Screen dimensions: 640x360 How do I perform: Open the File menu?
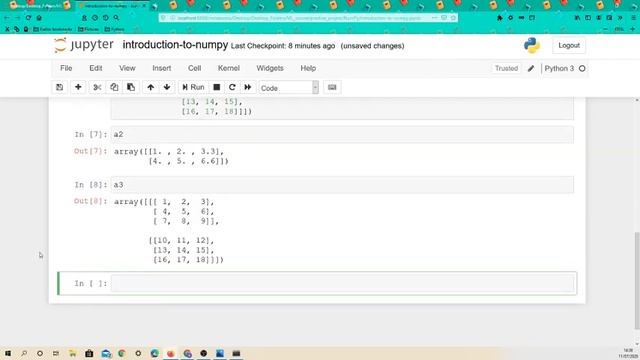coord(66,68)
